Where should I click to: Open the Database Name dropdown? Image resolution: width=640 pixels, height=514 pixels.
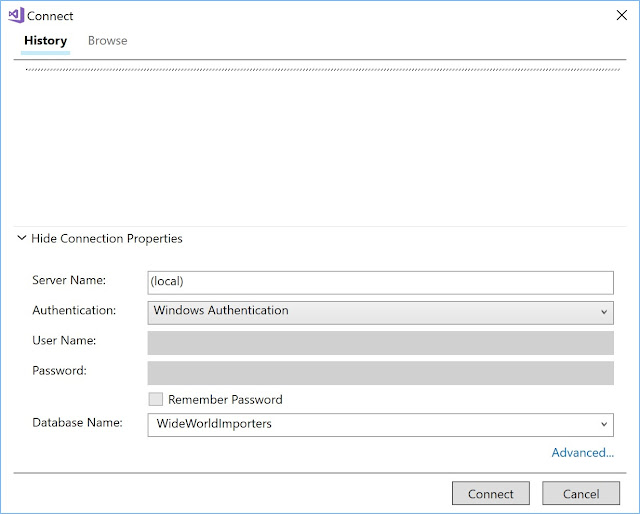[x=380, y=425]
